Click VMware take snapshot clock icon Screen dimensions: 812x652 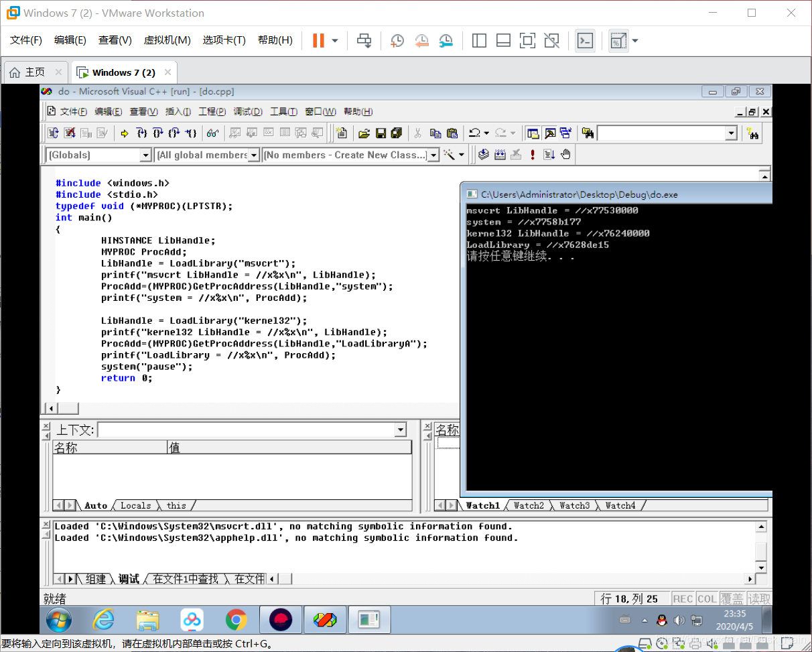(x=397, y=41)
